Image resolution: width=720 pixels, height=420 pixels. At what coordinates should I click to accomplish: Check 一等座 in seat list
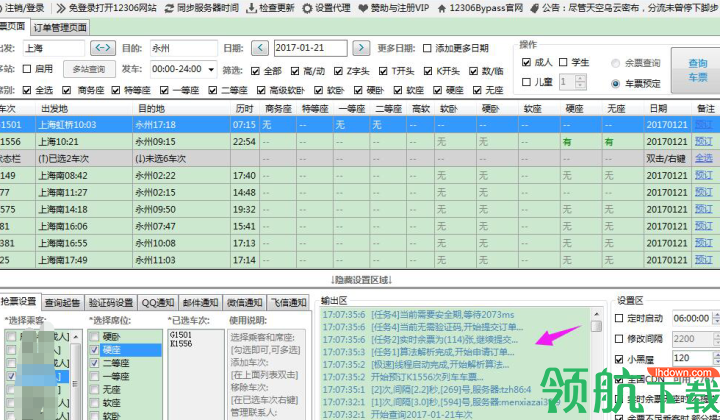pos(94,376)
